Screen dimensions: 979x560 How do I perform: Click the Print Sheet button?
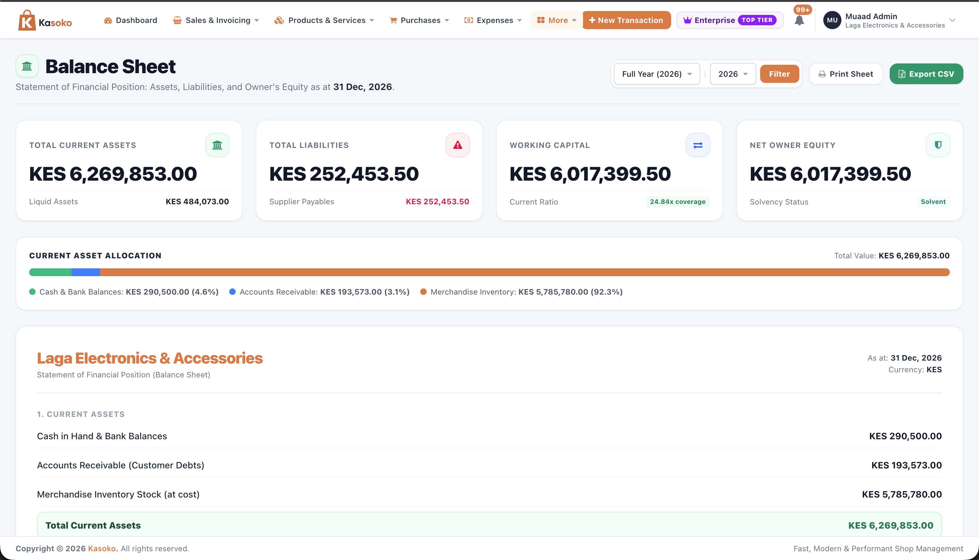click(x=846, y=74)
